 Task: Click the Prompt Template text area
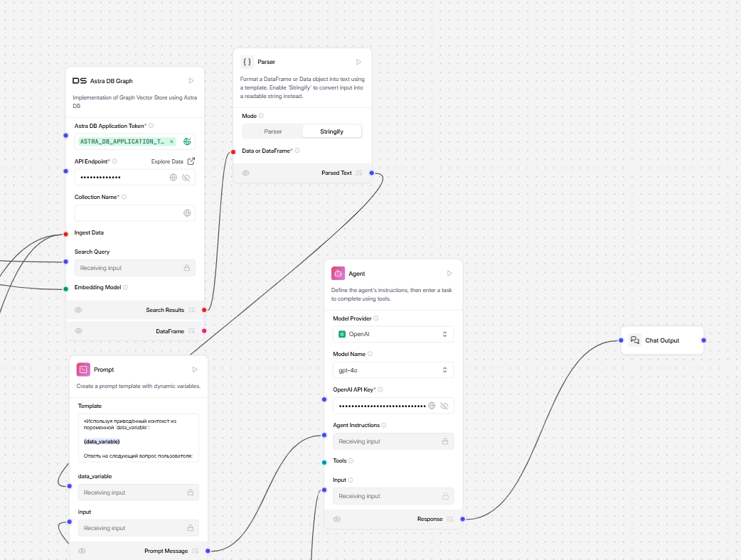138,441
